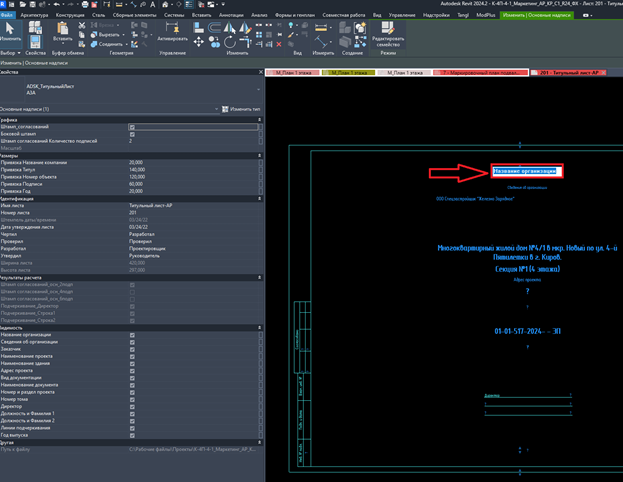Select the Align tool in Изменить panel

[198, 27]
